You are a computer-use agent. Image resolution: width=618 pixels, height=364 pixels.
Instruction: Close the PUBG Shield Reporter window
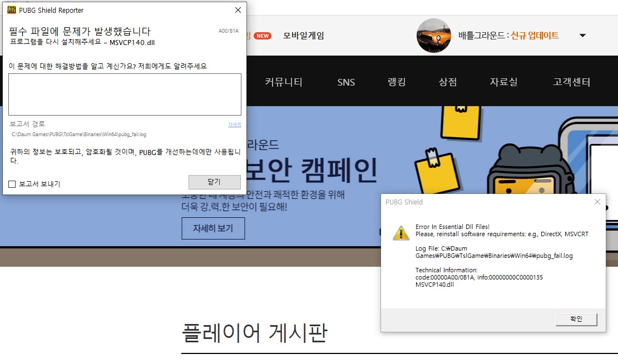coord(238,10)
